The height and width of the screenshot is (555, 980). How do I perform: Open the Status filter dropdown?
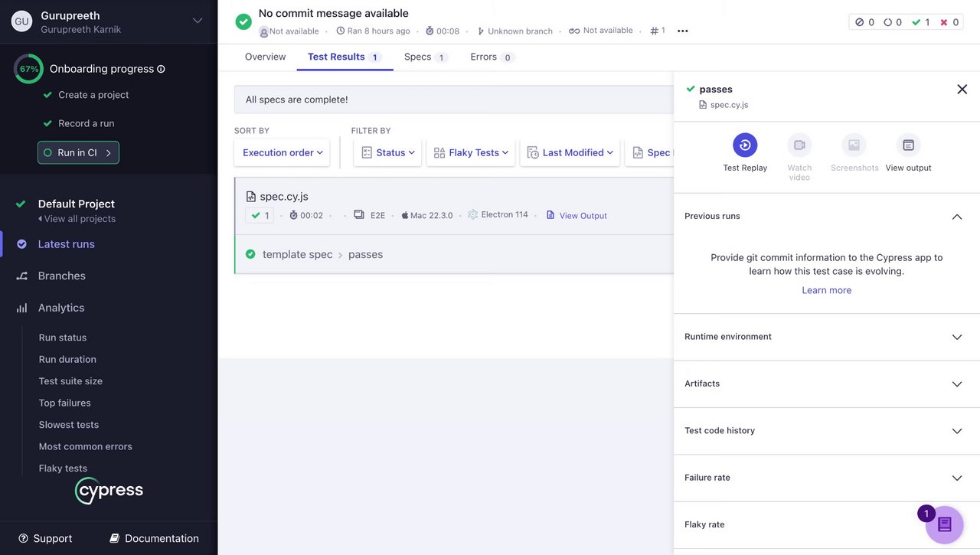[387, 152]
